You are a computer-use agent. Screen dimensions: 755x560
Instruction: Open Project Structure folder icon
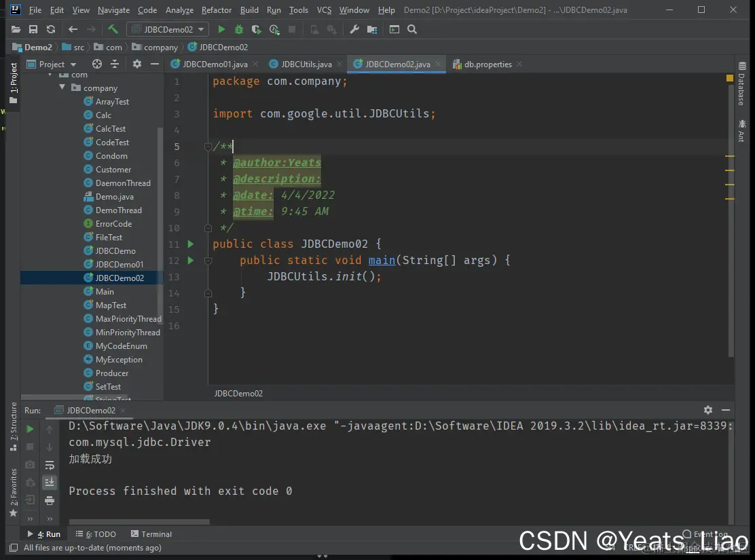(371, 29)
